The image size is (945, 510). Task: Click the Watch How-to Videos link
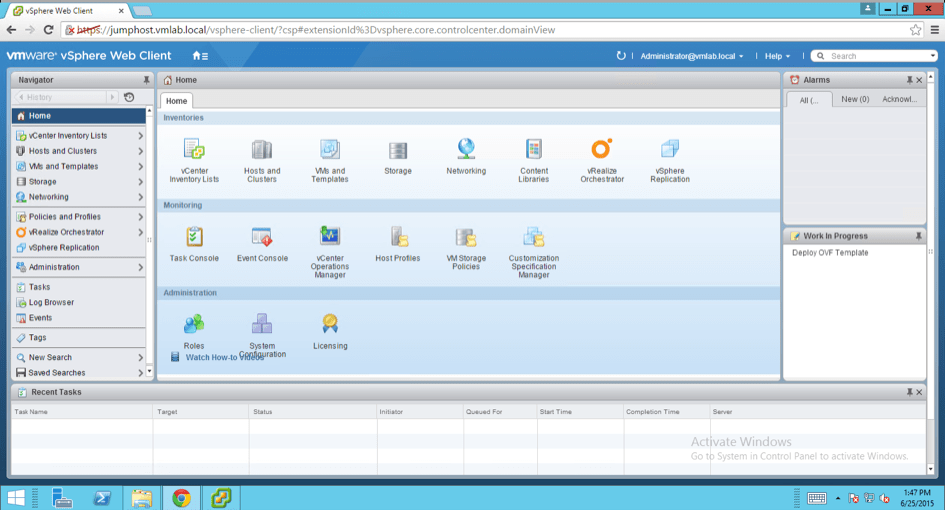pyautogui.click(x=224, y=357)
